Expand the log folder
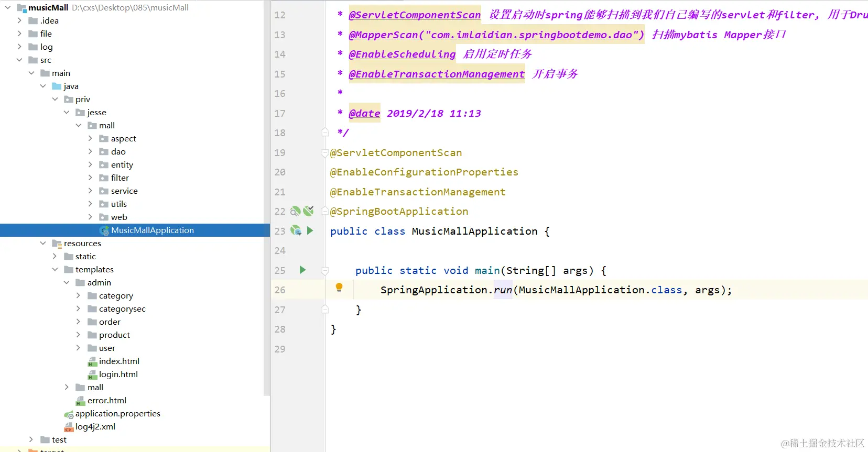 point(19,47)
